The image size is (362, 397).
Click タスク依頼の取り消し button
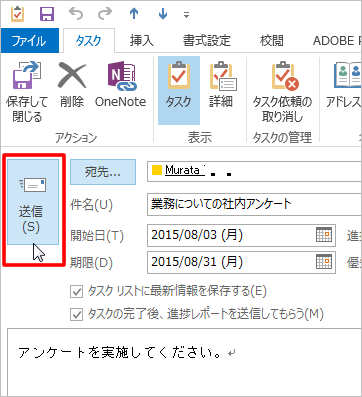pyautogui.click(x=282, y=92)
